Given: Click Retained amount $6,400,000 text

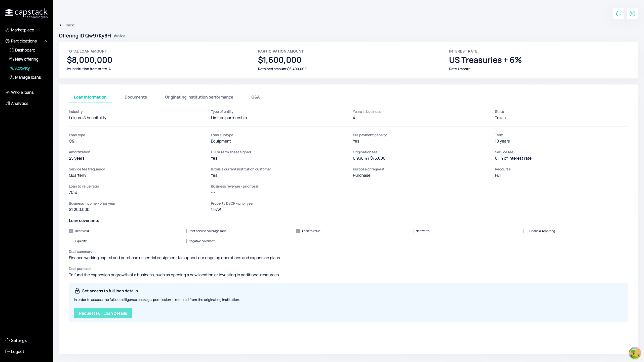Looking at the screenshot, I should (282, 69).
